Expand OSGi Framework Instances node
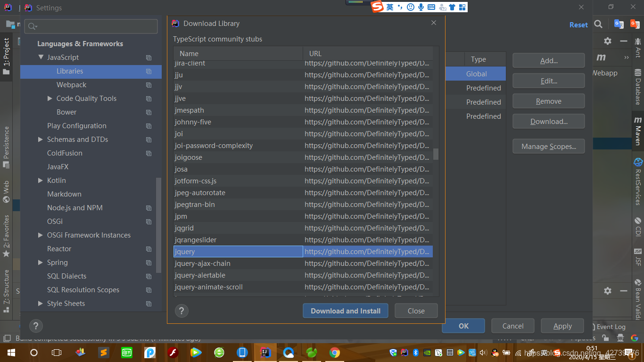Screen dimensions: 644x362 (41, 235)
